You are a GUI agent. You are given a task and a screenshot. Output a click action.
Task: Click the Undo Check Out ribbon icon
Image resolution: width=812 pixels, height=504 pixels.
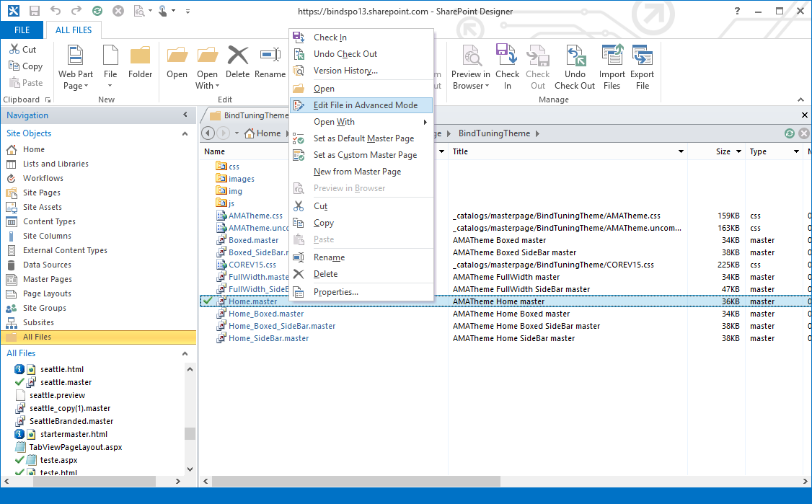click(x=575, y=56)
